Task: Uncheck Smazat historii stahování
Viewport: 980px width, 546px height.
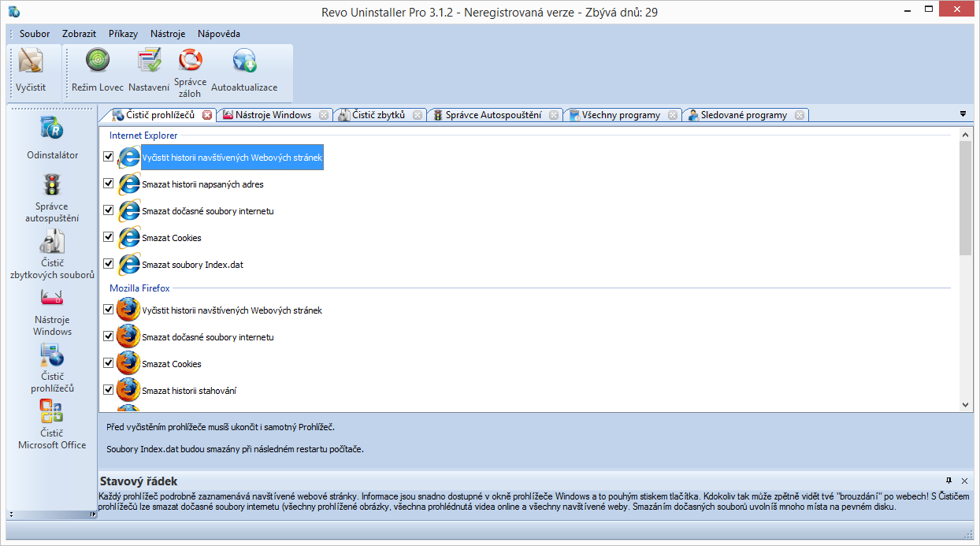Action: click(x=109, y=390)
